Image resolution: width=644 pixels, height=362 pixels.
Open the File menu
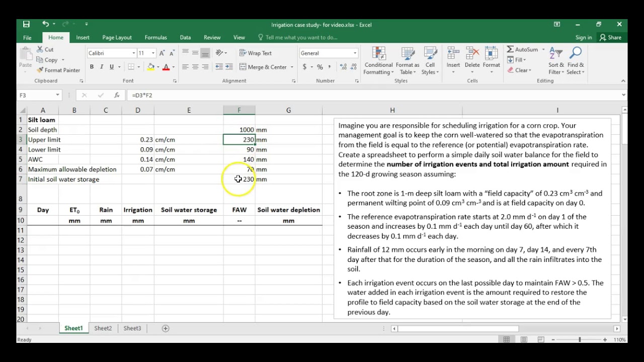pyautogui.click(x=27, y=38)
